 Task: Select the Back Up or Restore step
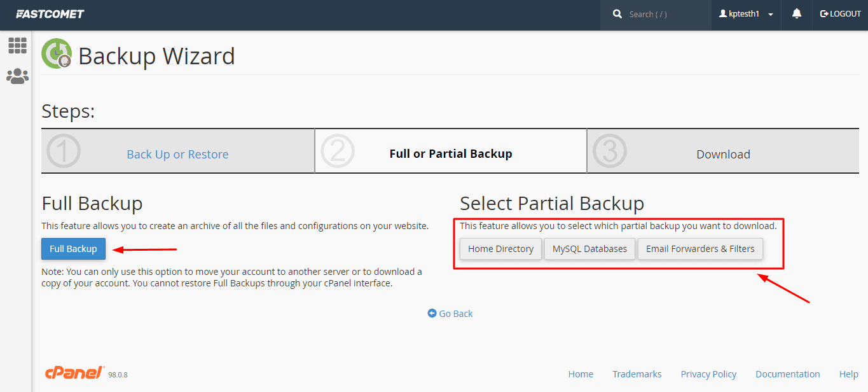[177, 155]
